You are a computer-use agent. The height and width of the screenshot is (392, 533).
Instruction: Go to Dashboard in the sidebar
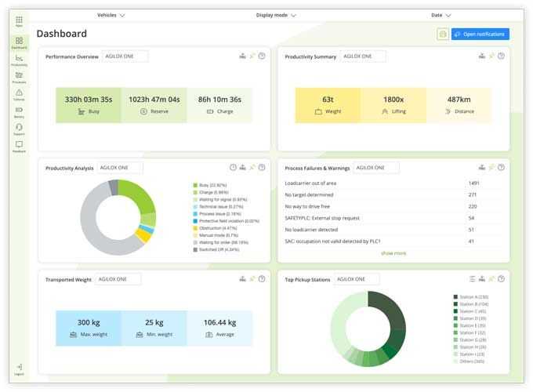click(x=19, y=43)
